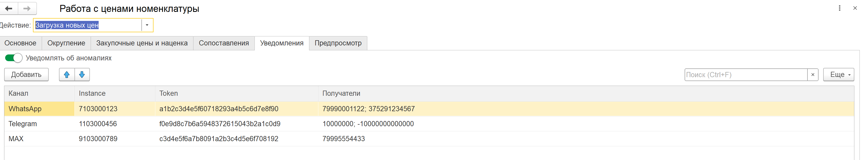Open the Закупочные цены и наценка tab

coord(142,43)
